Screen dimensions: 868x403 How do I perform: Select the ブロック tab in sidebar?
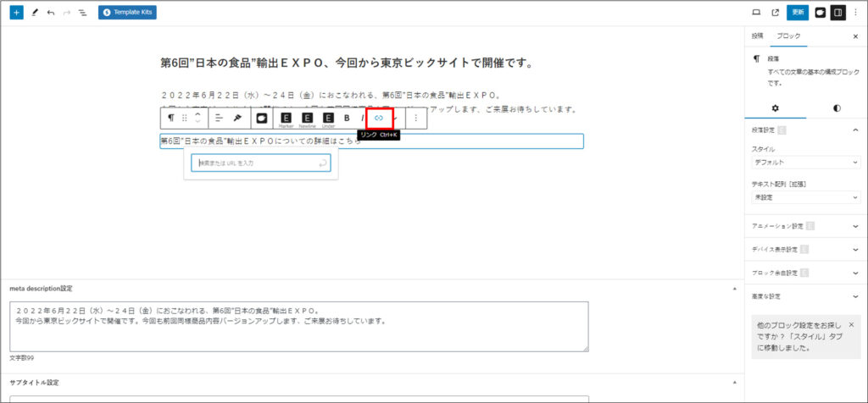(x=787, y=36)
